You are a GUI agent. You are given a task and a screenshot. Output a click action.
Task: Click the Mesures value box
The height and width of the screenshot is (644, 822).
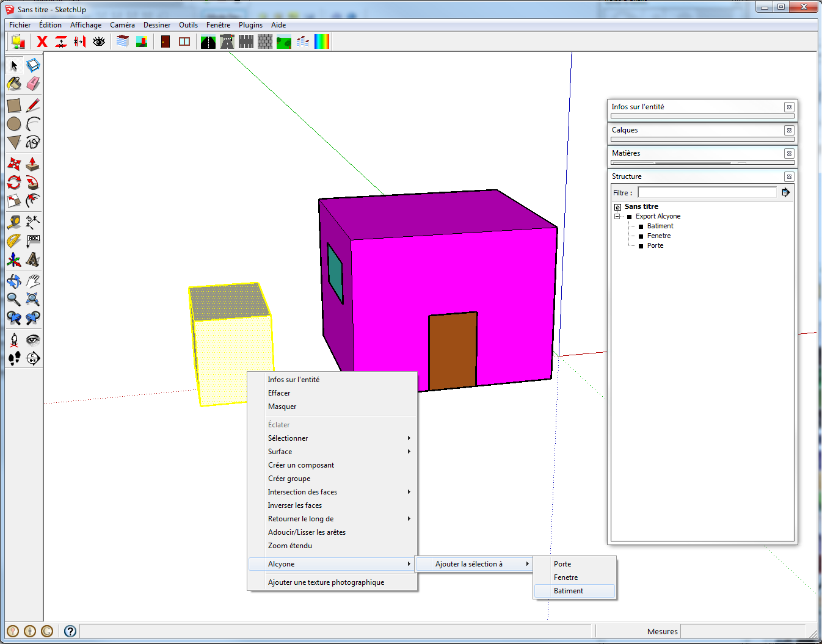(743, 631)
